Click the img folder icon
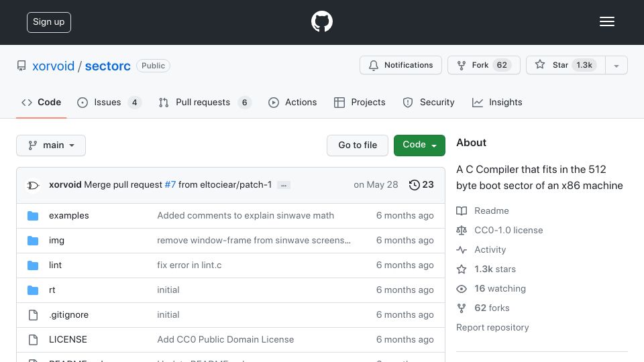Viewport: 644px width, 362px height. pos(33,241)
